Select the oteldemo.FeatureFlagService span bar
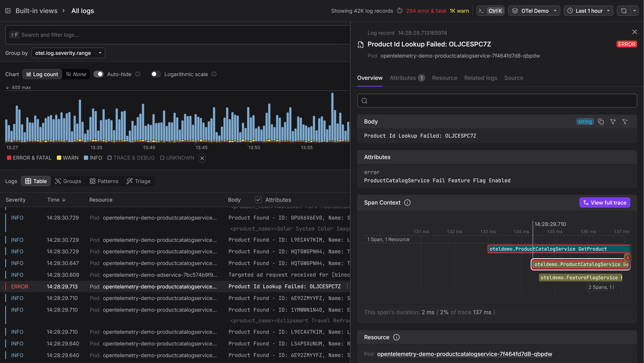Viewport: 644px width, 363px height. (x=580, y=278)
